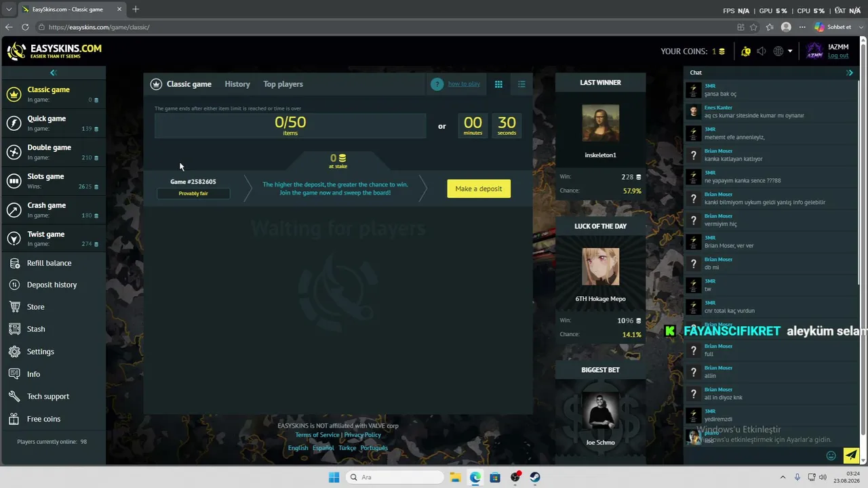Show hidden system tray icons
The image size is (868, 488).
pos(783,477)
